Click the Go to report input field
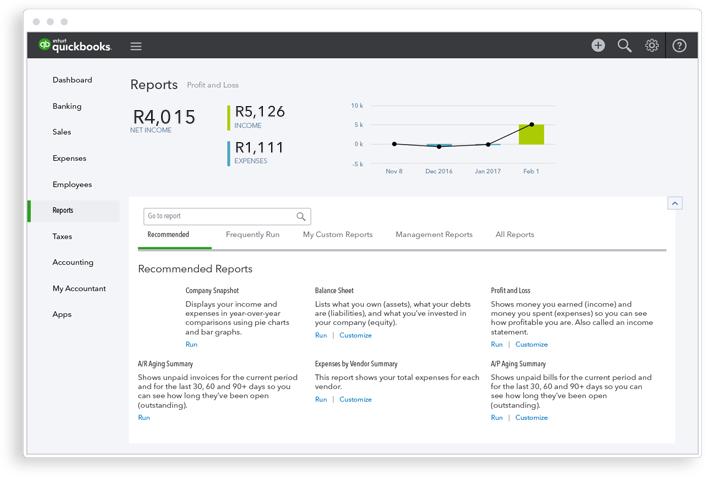Screen dimensions: 707x477 click(x=227, y=216)
